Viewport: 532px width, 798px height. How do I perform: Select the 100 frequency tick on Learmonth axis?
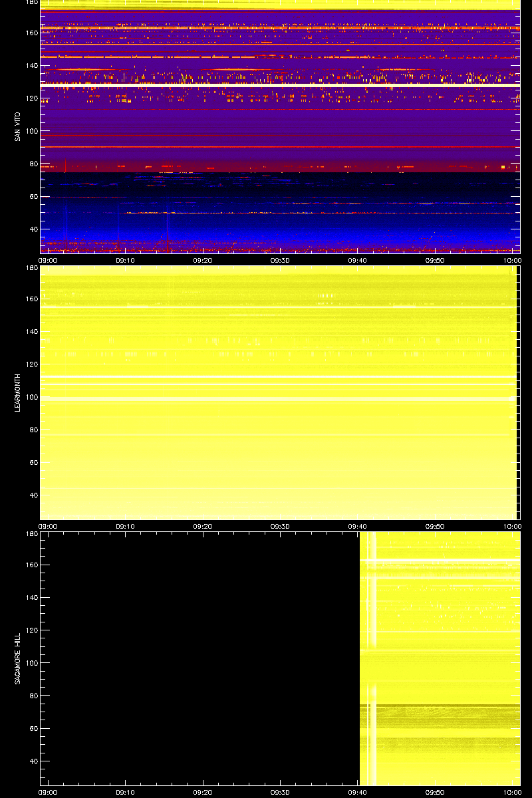point(31,397)
